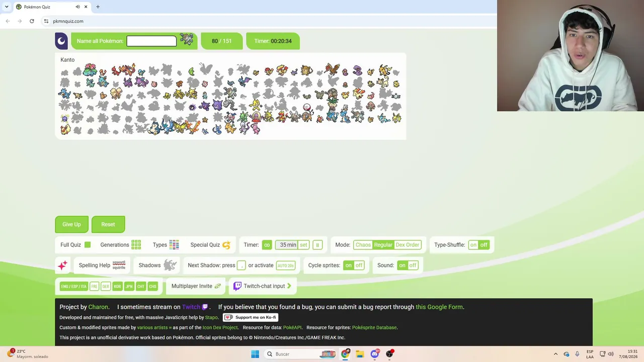The height and width of the screenshot is (362, 644).
Task: Open the Charon project link
Action: point(98,307)
